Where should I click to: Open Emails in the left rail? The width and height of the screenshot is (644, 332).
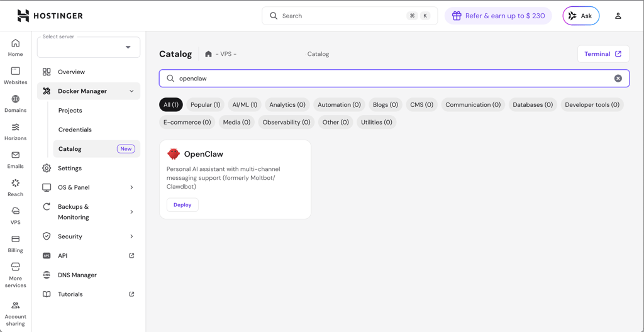point(16,160)
